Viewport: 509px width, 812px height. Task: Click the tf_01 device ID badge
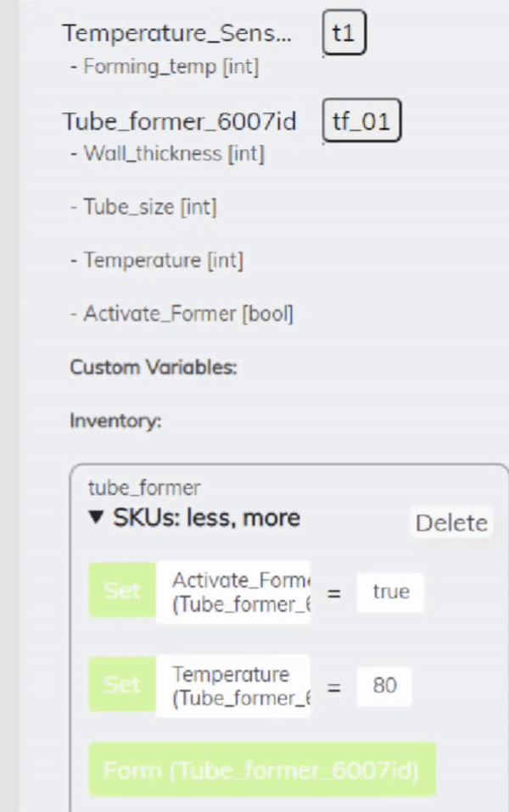coord(361,120)
